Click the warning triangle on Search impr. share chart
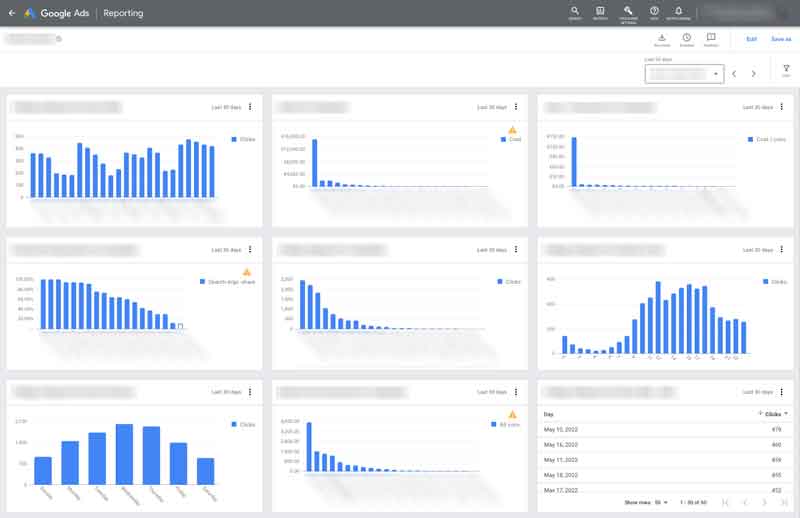 point(247,272)
